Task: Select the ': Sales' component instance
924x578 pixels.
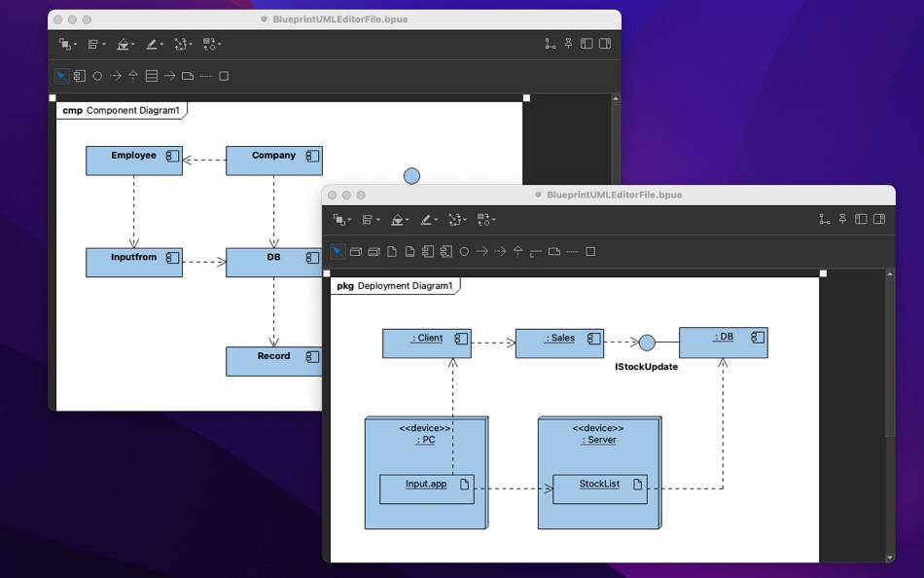Action: coord(560,343)
